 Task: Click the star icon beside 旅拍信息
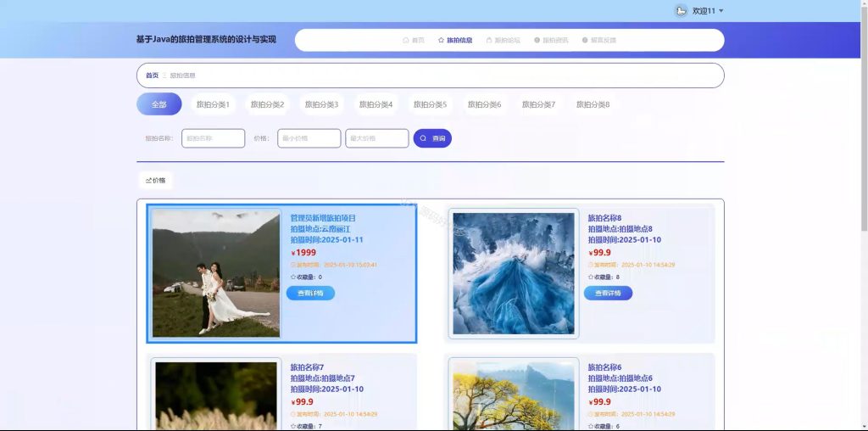(x=441, y=41)
